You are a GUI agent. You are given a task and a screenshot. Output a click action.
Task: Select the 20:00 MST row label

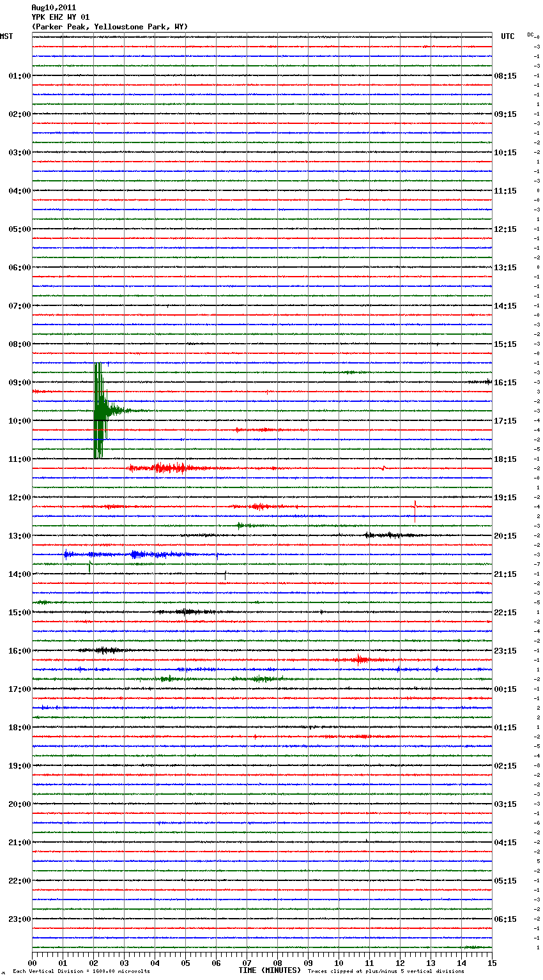click(x=20, y=804)
